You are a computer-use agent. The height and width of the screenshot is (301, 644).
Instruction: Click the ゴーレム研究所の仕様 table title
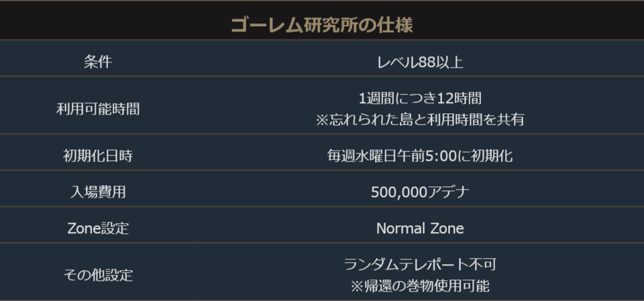pyautogui.click(x=321, y=24)
